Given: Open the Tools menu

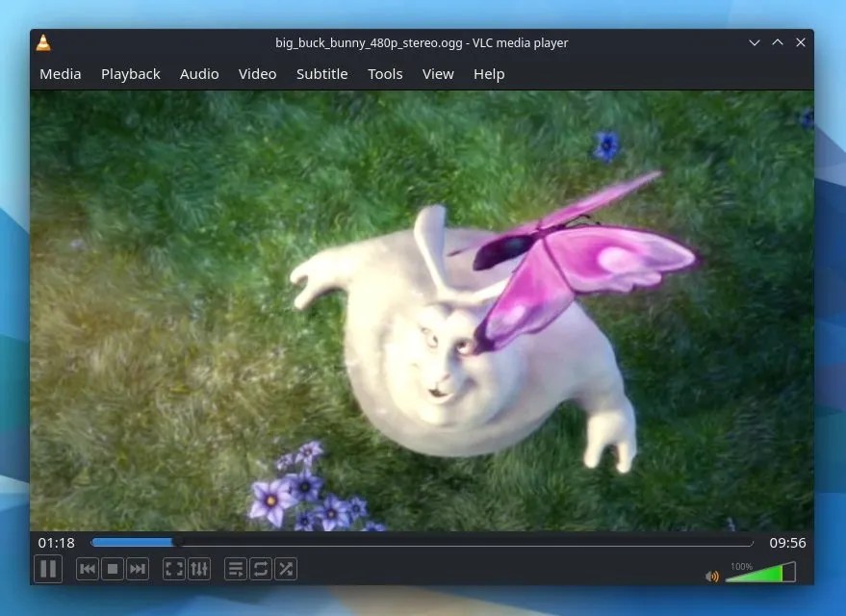Looking at the screenshot, I should (385, 74).
